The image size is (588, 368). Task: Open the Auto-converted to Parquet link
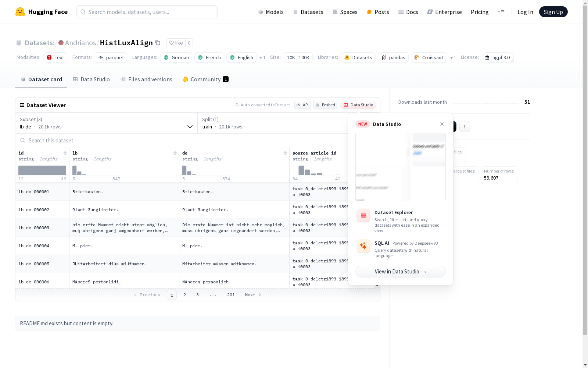[255, 105]
